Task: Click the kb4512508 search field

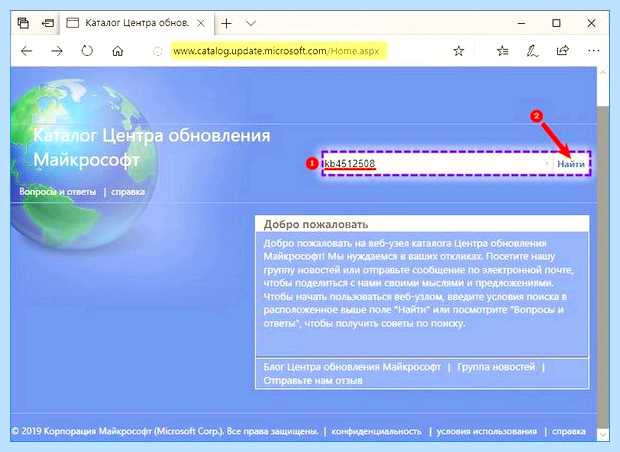Action: (x=437, y=164)
